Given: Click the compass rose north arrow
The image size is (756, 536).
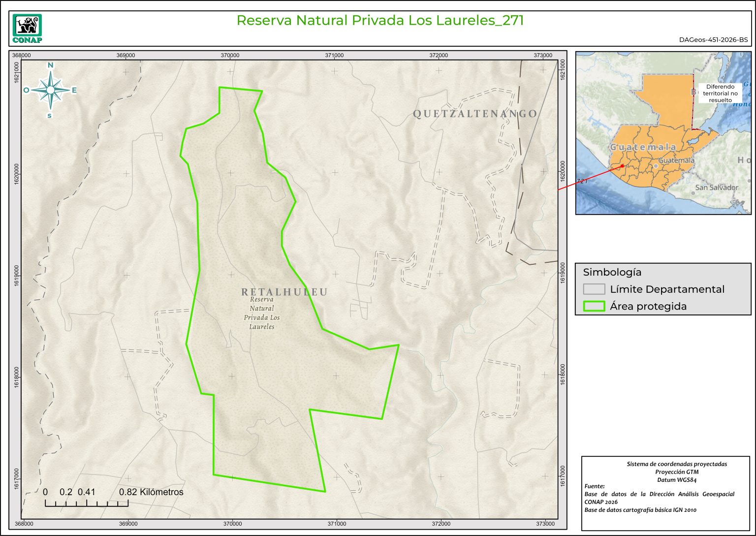Looking at the screenshot, I should [x=50, y=90].
